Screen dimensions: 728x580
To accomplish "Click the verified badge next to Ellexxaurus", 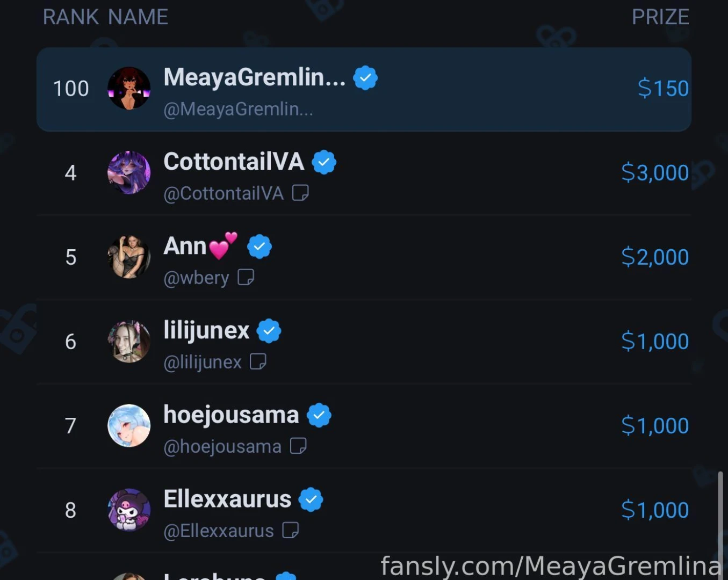I will point(311,499).
